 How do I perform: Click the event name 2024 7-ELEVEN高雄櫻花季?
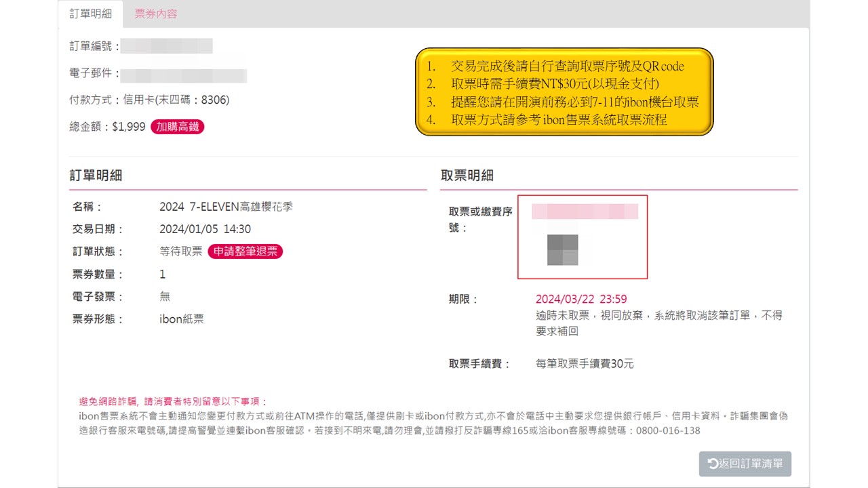(x=226, y=207)
